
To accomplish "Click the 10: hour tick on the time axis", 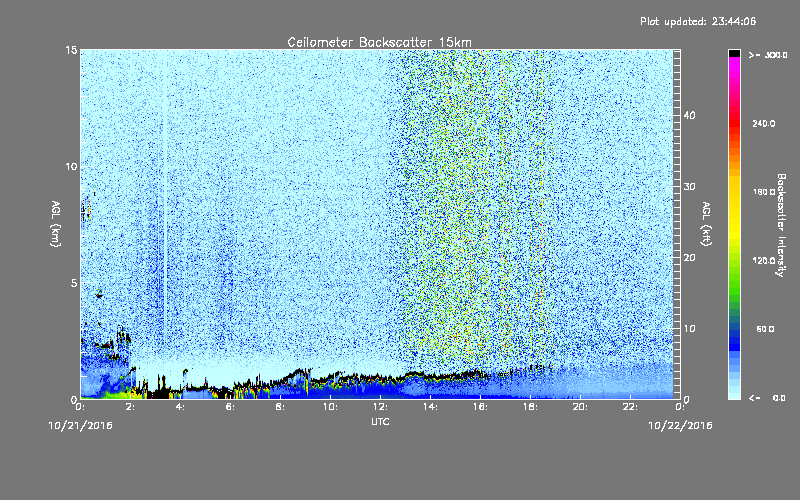I will [x=331, y=407].
